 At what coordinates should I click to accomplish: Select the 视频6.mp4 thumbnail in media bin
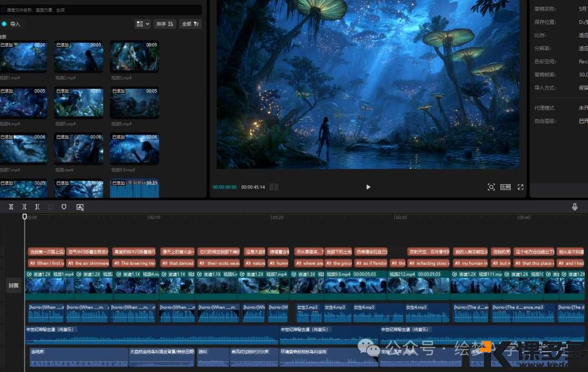[x=134, y=102]
